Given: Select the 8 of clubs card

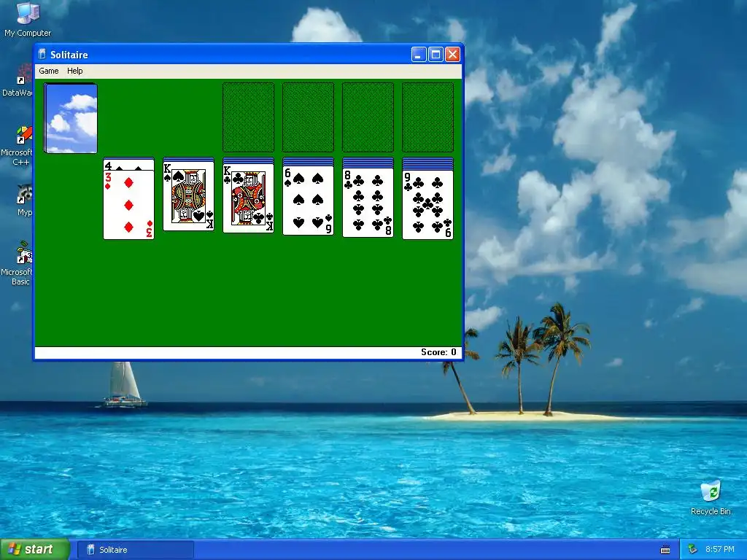Looking at the screenshot, I should 368,203.
